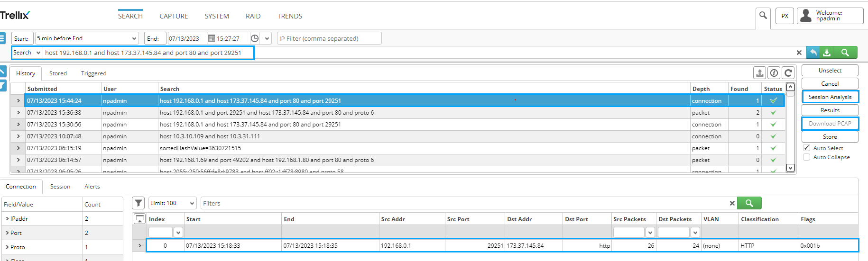Viewport: 868px width, 261px height.
Task: Open the Limit: 100 dropdown
Action: (x=172, y=203)
